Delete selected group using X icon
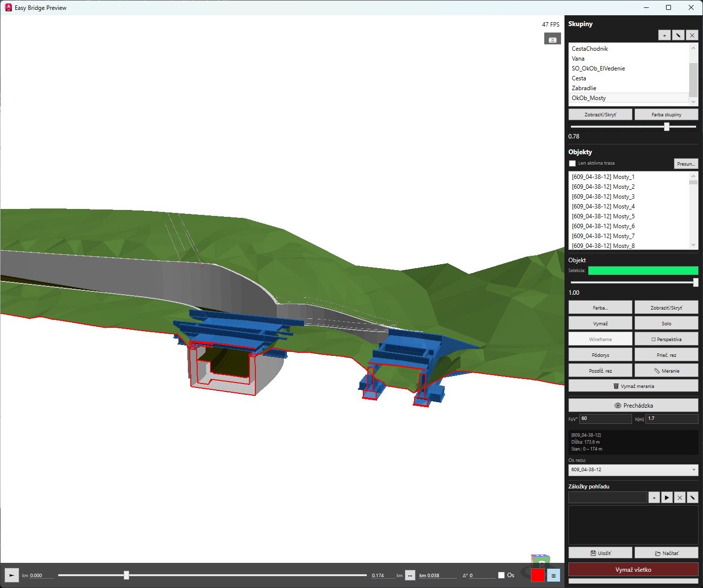The height and width of the screenshot is (588, 703). [692, 35]
